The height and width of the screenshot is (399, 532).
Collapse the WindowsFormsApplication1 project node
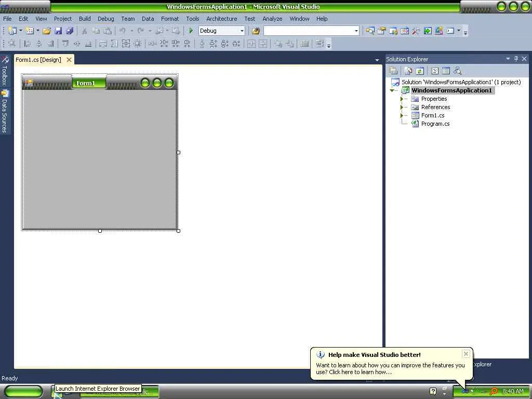coord(392,90)
